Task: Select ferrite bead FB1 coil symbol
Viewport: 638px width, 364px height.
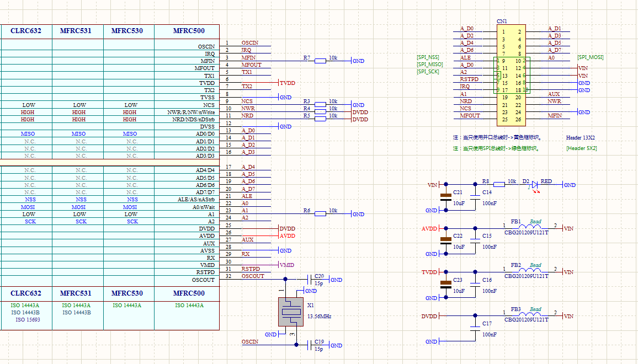Action: click(x=530, y=227)
